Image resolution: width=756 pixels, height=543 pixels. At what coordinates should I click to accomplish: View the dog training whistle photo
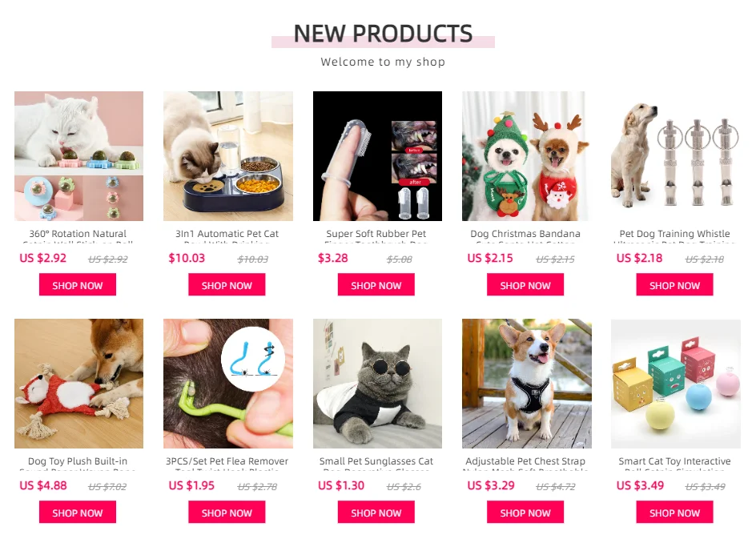point(675,155)
